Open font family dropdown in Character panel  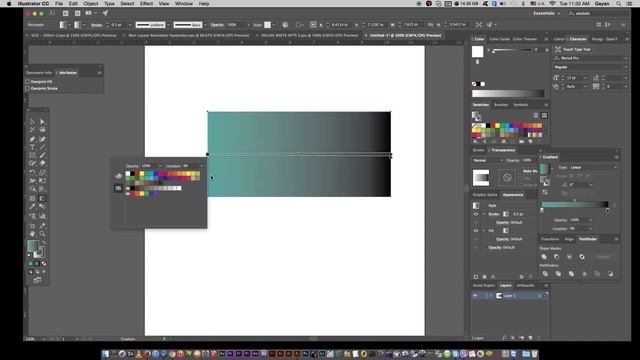click(626, 58)
